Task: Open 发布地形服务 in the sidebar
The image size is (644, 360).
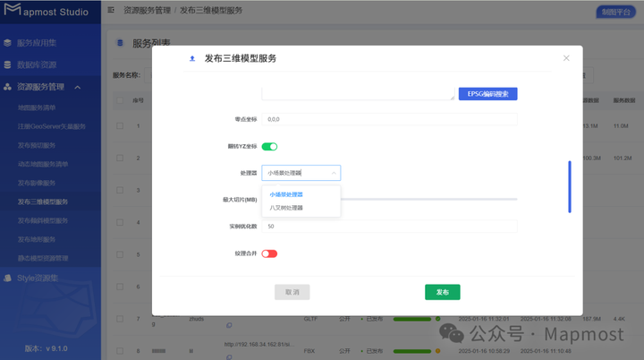Action: click(x=37, y=239)
